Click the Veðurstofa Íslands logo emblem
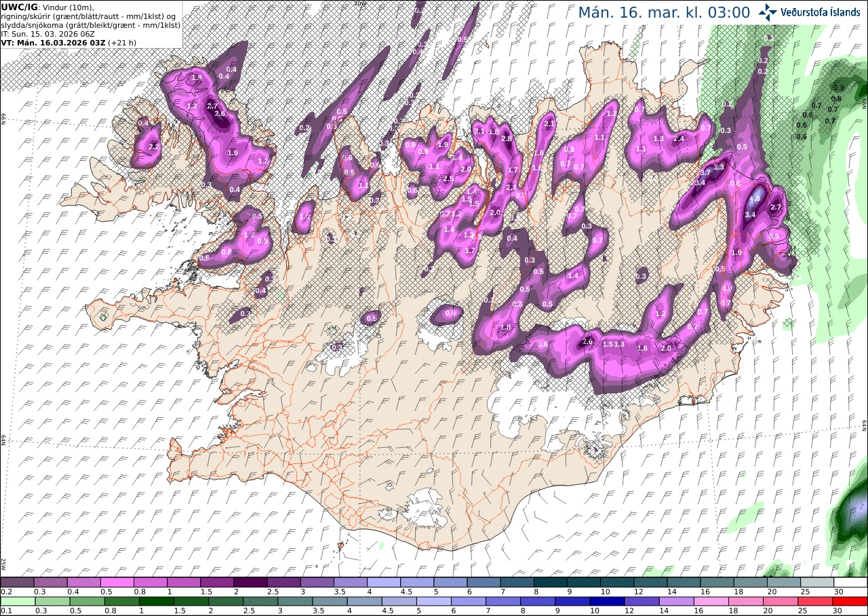The image size is (868, 616). pyautogui.click(x=768, y=12)
